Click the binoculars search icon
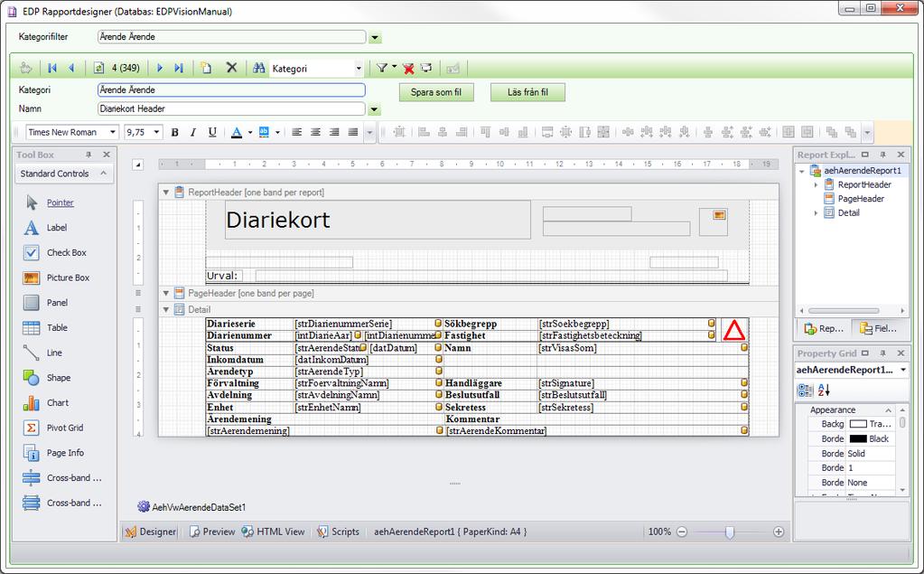The image size is (924, 574). [258, 69]
